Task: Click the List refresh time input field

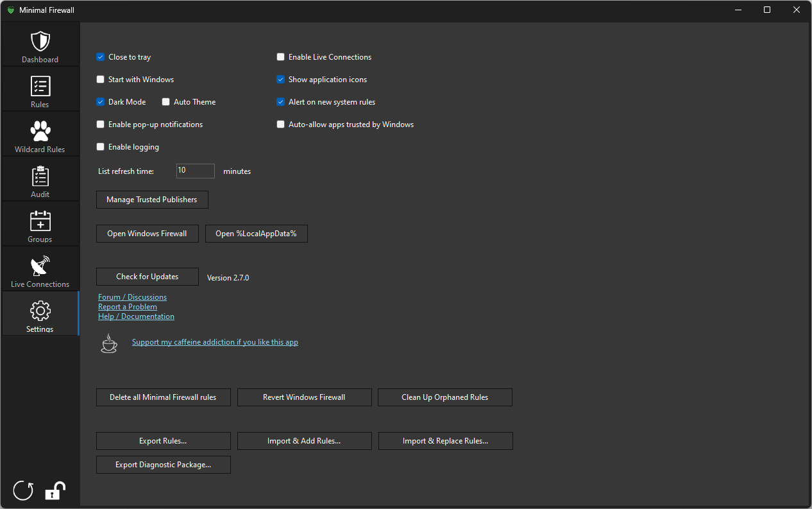Action: pyautogui.click(x=196, y=171)
